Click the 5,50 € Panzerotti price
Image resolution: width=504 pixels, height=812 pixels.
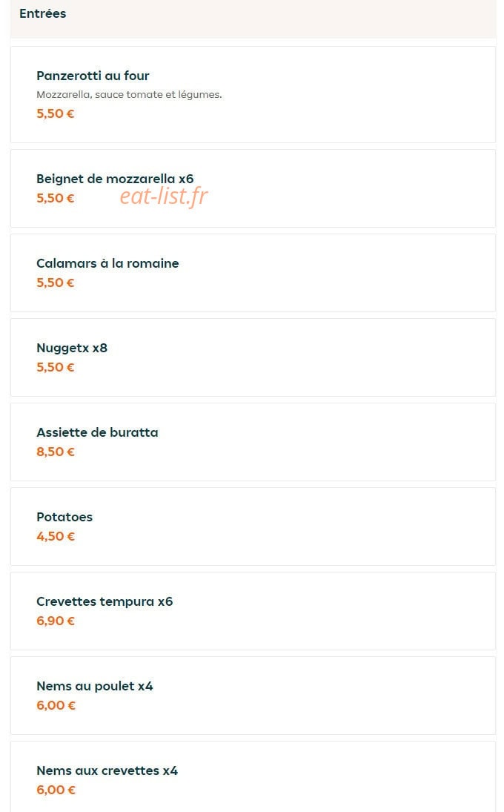point(56,113)
